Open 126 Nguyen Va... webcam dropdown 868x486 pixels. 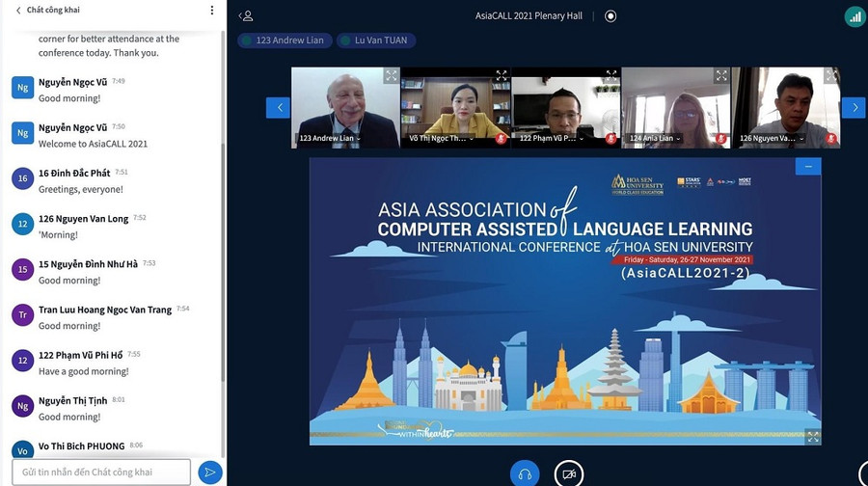point(772,139)
